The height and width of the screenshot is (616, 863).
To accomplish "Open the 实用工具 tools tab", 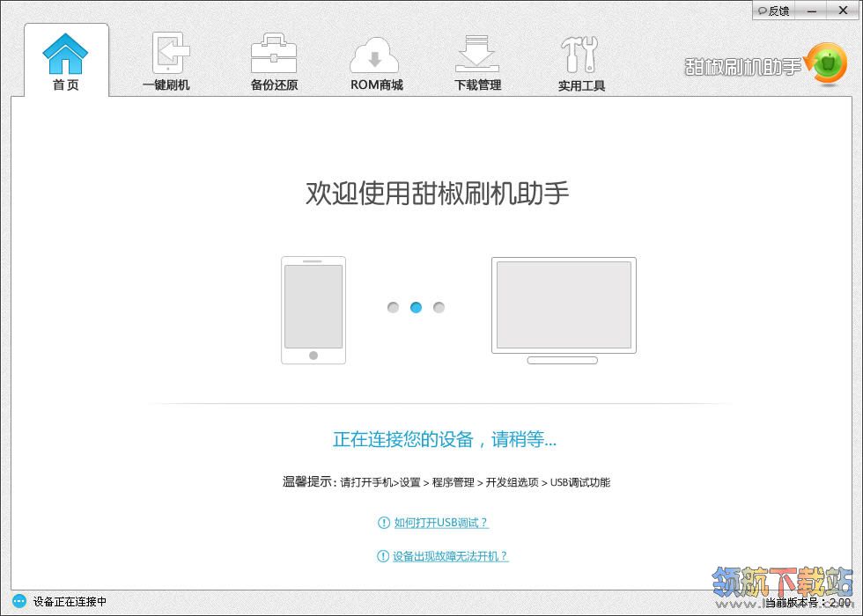I will click(x=581, y=62).
